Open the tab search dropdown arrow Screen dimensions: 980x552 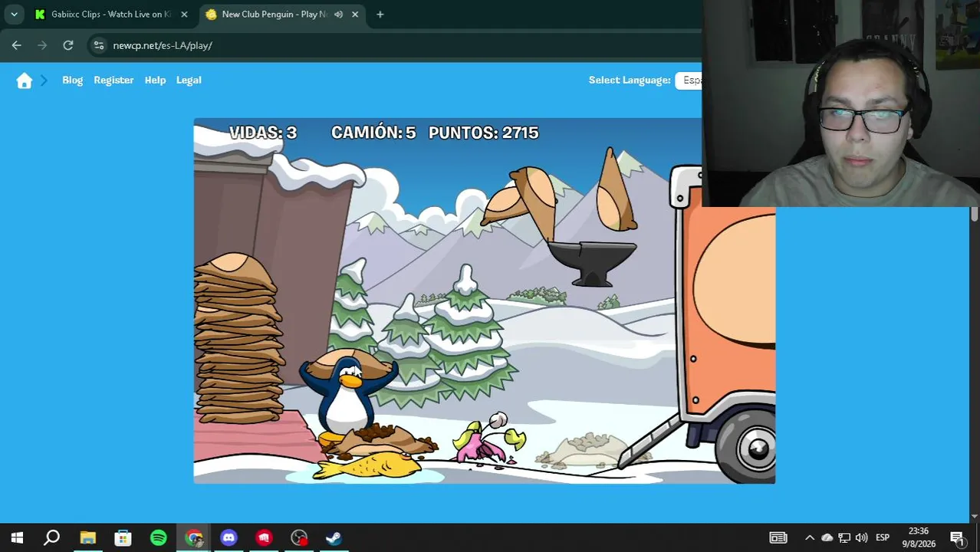[x=14, y=14]
